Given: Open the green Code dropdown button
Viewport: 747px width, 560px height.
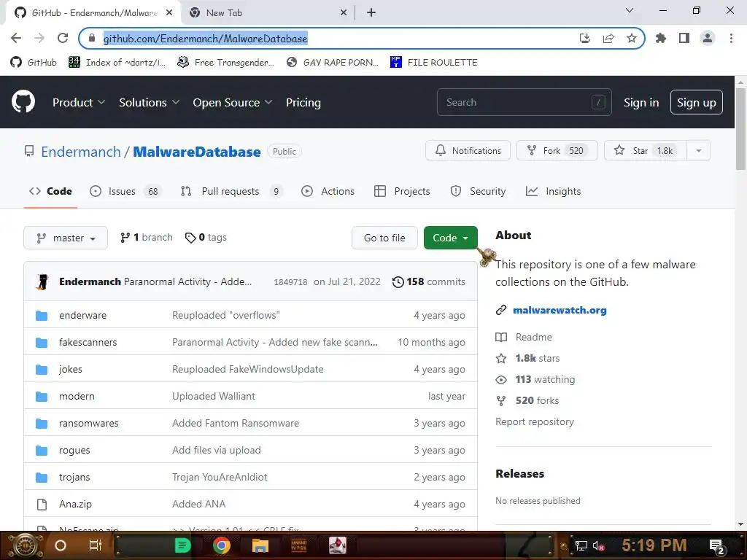Looking at the screenshot, I should click(450, 238).
